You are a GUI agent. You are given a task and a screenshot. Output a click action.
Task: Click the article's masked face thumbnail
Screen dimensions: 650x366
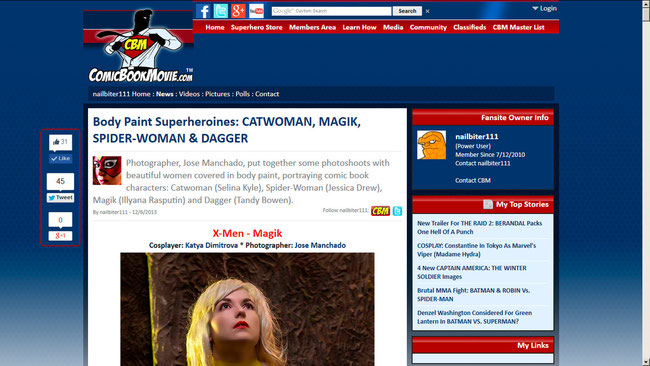[107, 170]
